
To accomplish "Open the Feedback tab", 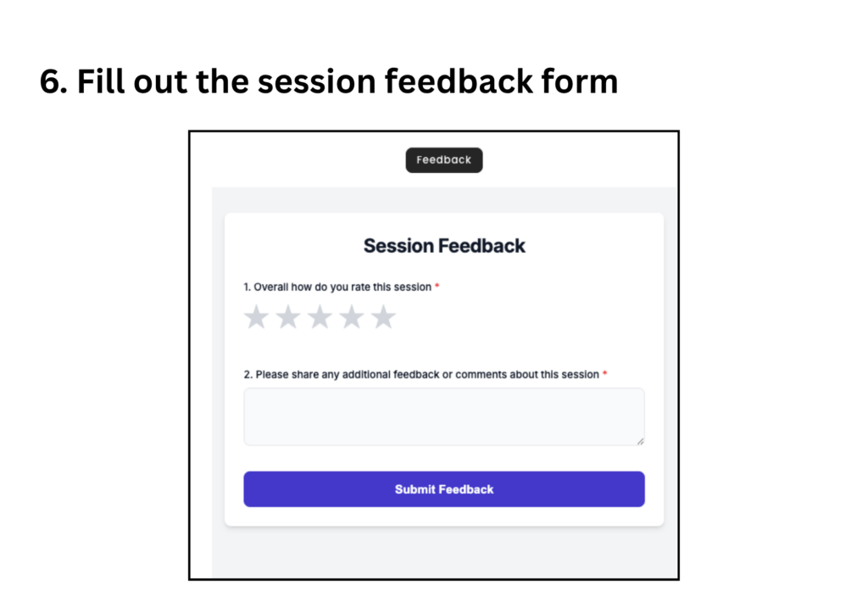I will pos(444,160).
